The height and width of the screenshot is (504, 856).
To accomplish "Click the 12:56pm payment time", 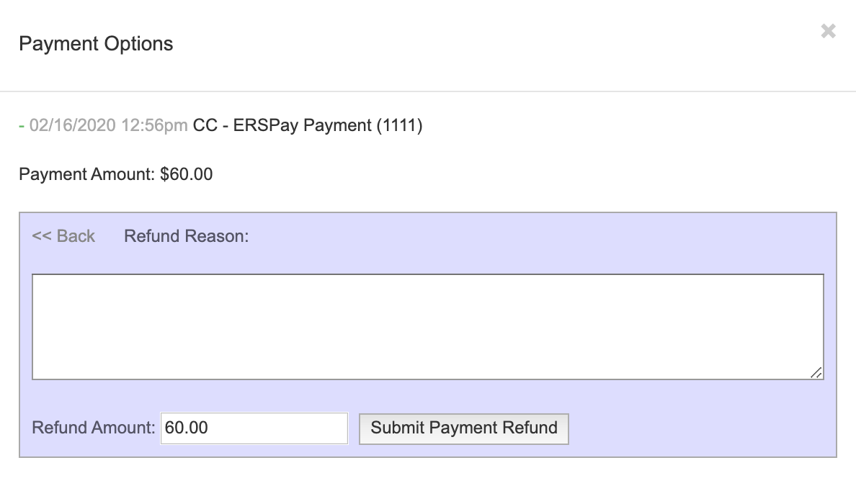I will pos(155,126).
